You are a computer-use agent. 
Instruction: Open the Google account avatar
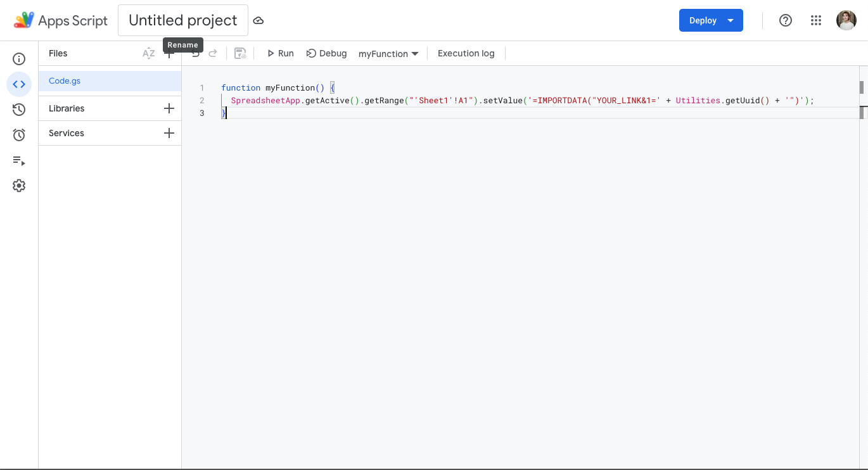[x=846, y=20]
